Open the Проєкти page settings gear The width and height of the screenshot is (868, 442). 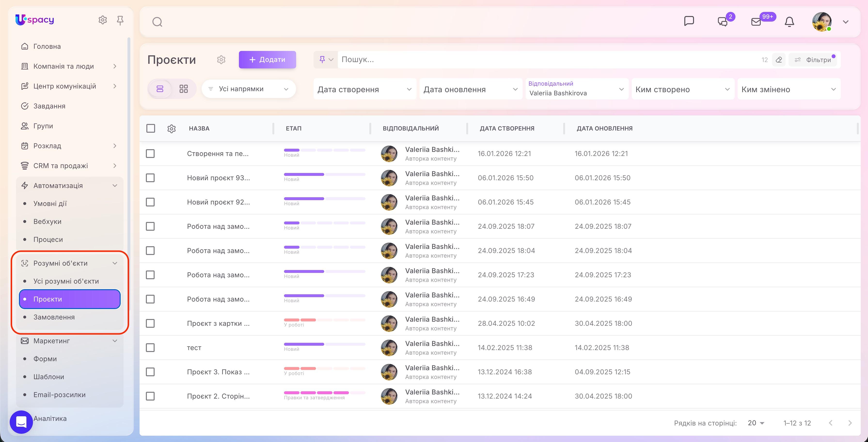click(221, 60)
